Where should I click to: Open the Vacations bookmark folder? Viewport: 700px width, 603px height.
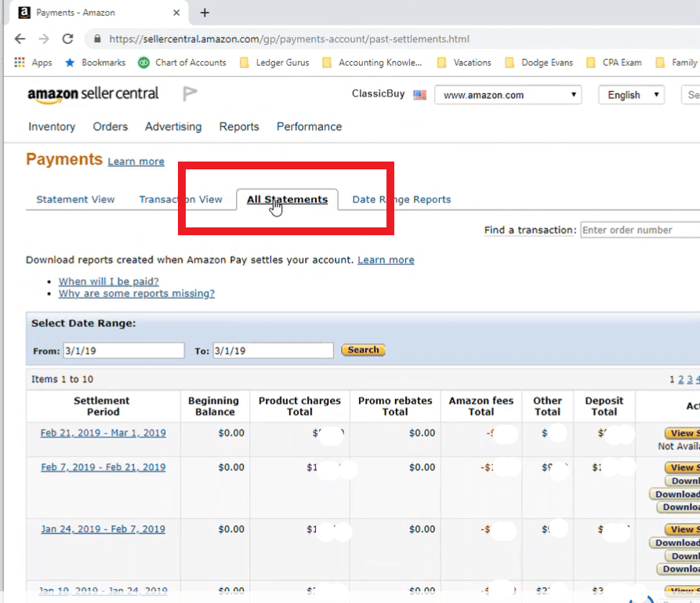click(464, 63)
